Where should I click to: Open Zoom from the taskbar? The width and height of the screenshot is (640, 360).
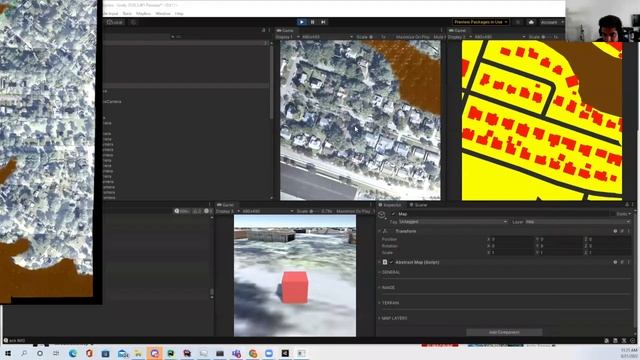tap(269, 353)
